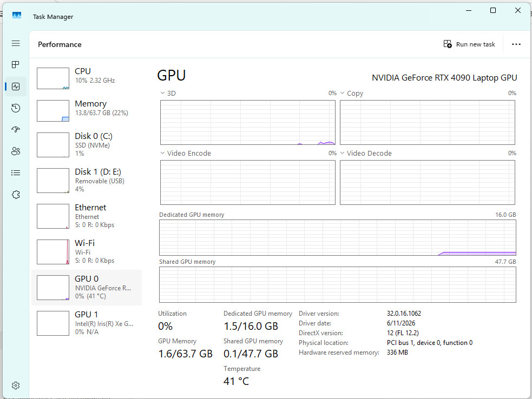Select Wi-Fi entry
The height and width of the screenshot is (399, 532).
click(87, 252)
